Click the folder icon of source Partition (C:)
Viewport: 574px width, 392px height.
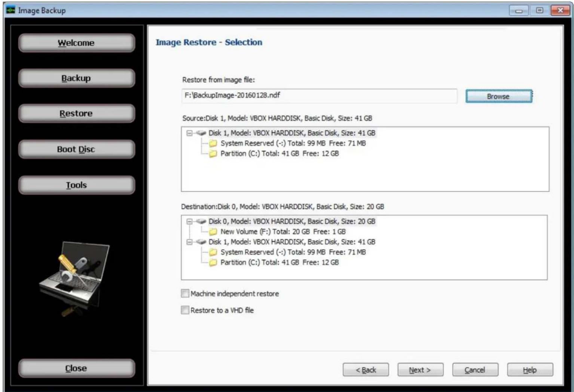click(213, 154)
